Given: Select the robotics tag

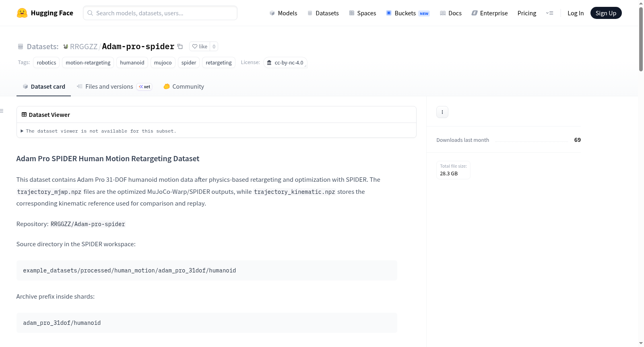Looking at the screenshot, I should click(x=46, y=62).
